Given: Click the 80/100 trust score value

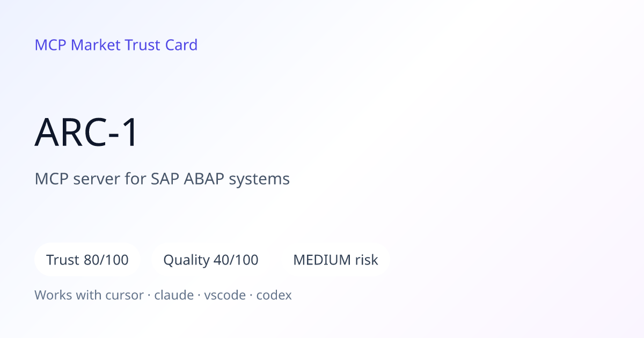Looking at the screenshot, I should pyautogui.click(x=106, y=260).
